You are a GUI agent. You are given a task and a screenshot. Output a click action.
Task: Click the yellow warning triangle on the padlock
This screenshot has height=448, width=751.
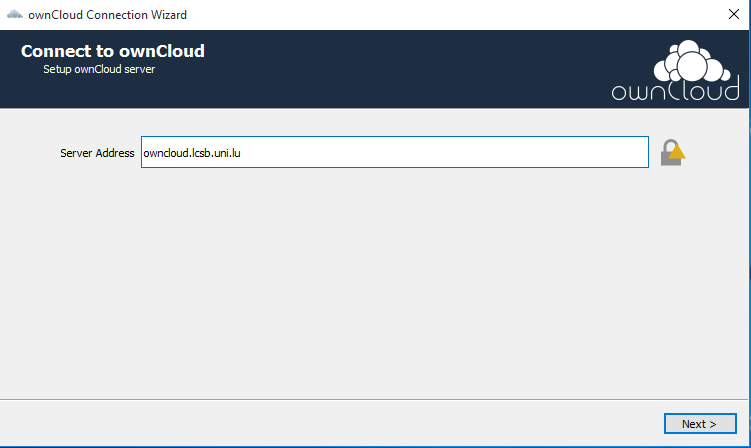click(x=678, y=152)
